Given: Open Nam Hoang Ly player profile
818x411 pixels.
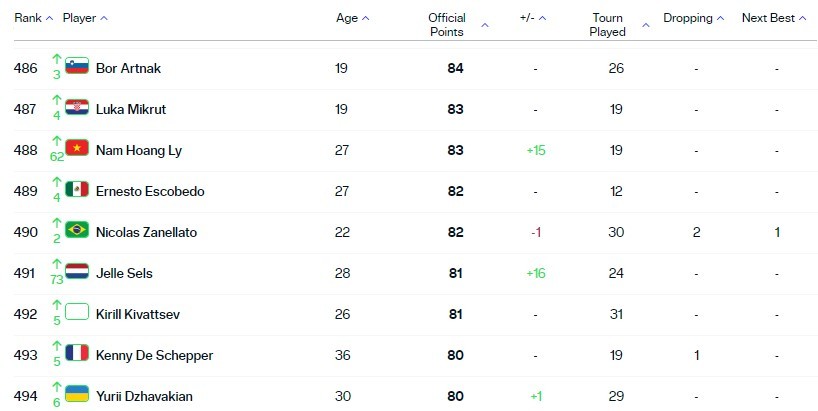Looking at the screenshot, I should pos(139,150).
